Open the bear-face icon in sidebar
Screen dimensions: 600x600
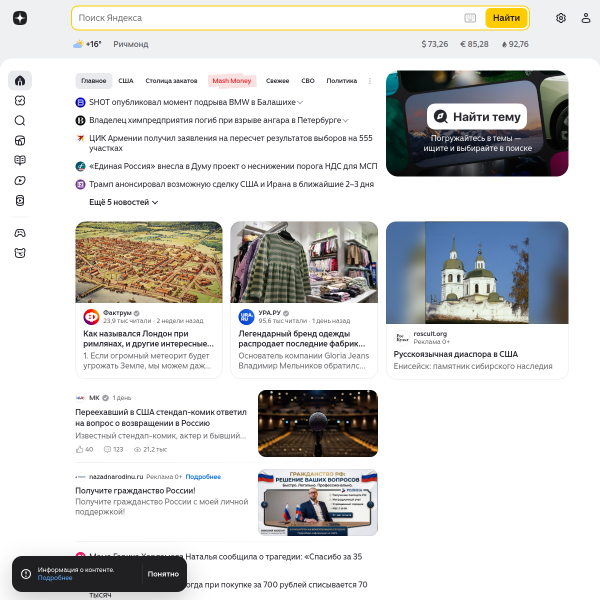coord(20,253)
